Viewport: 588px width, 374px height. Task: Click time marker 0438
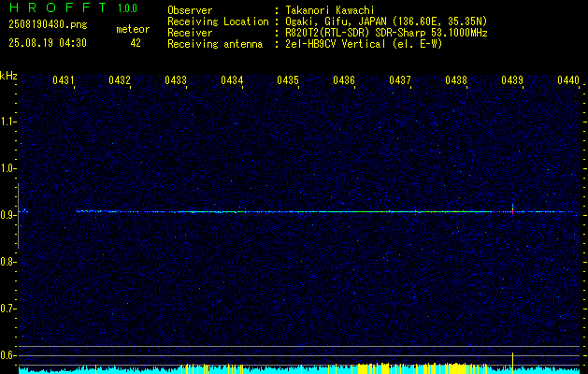coord(456,80)
